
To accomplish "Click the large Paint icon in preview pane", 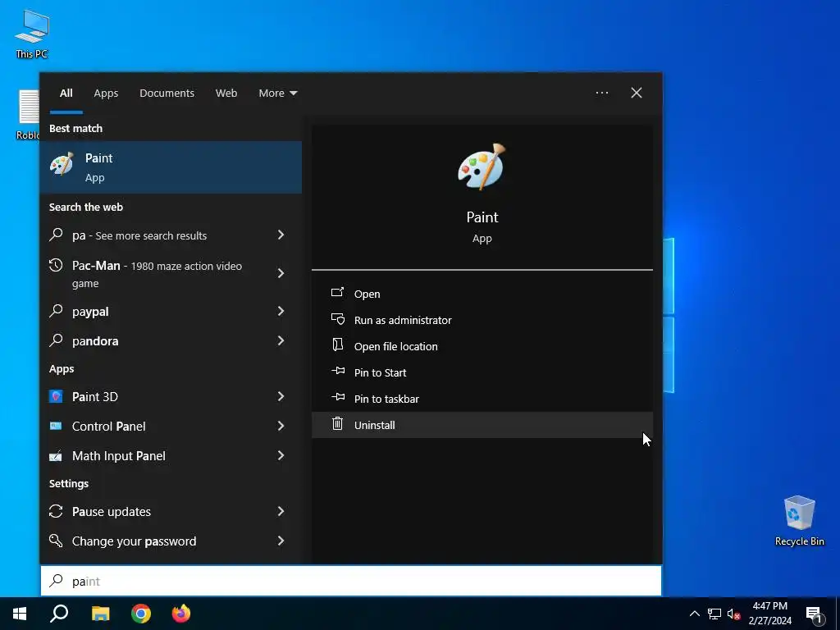I will 482,167.
